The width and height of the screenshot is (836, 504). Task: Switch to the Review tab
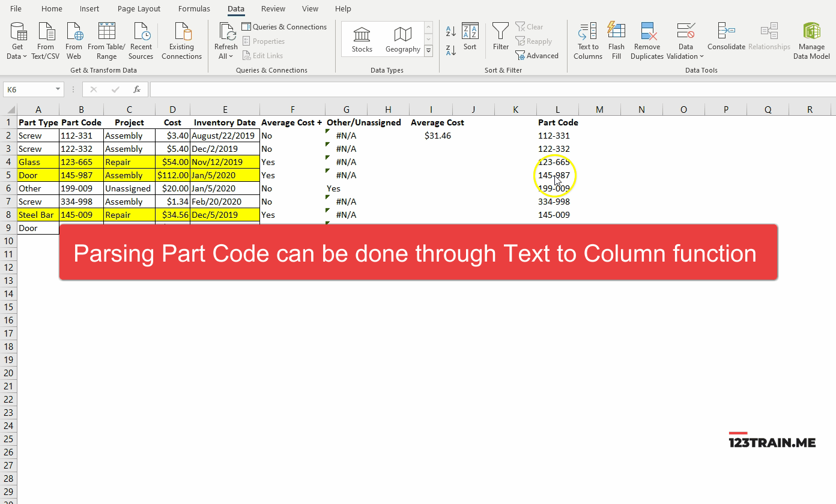point(273,8)
